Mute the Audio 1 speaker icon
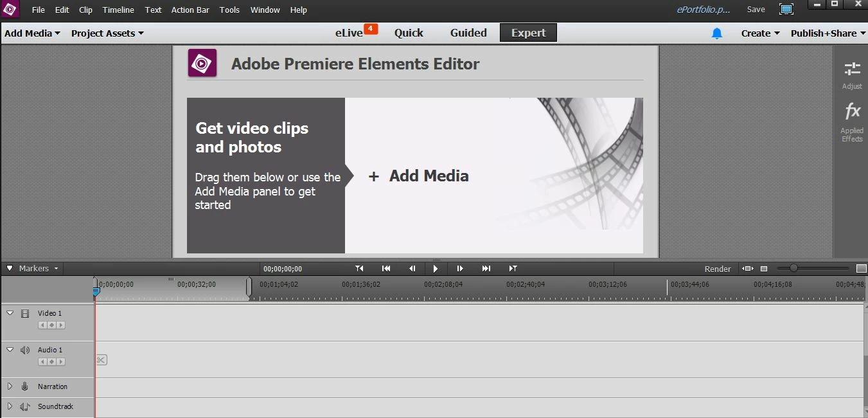This screenshot has width=868, height=418. click(x=25, y=350)
